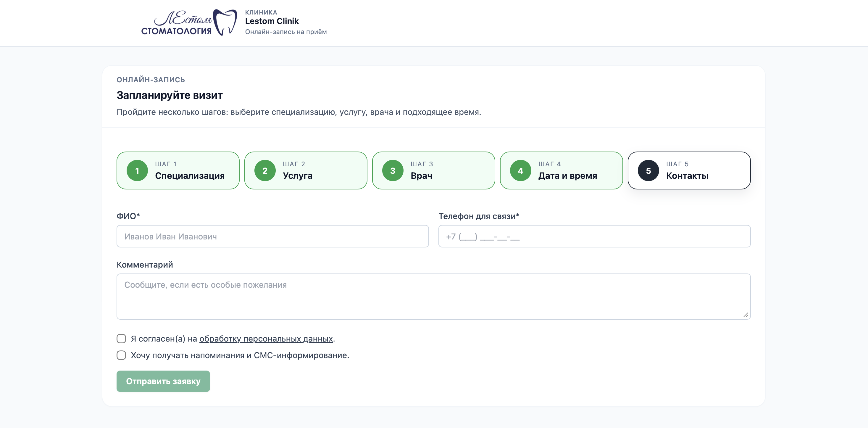The width and height of the screenshot is (868, 428).
Task: Click the Lestom Clinik header title
Action: tap(272, 21)
